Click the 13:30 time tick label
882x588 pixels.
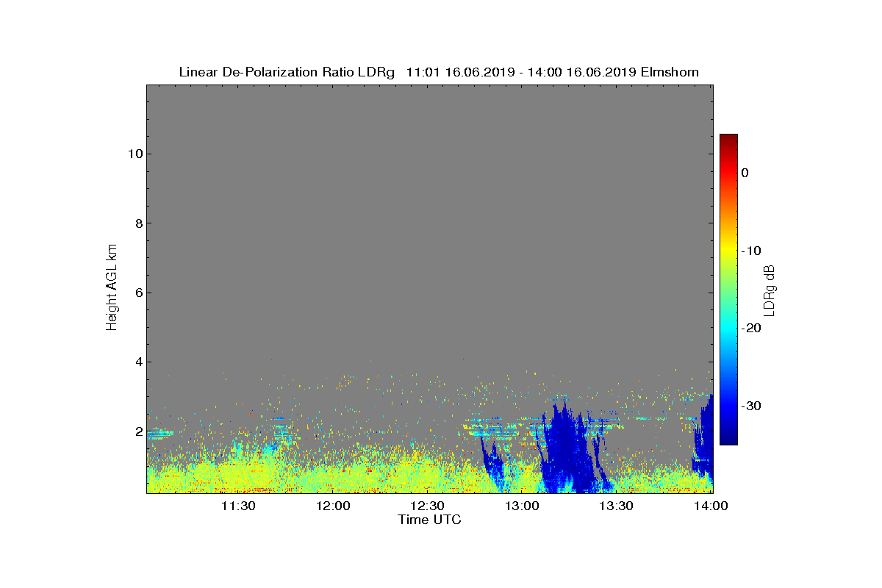[616, 506]
